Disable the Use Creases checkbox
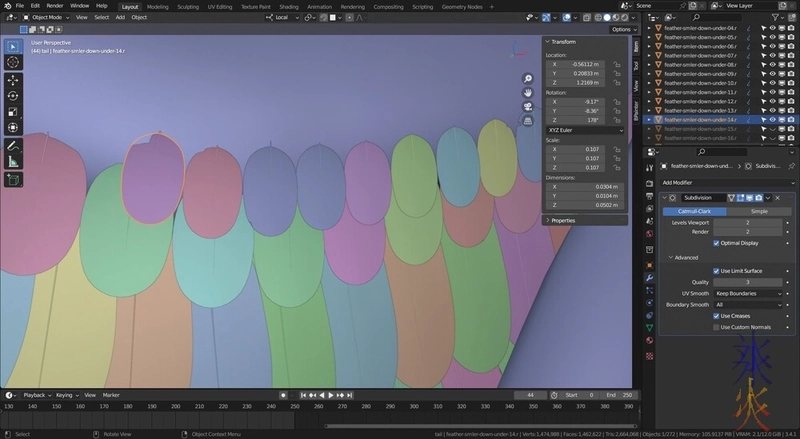This screenshot has width=800, height=439. (716, 316)
